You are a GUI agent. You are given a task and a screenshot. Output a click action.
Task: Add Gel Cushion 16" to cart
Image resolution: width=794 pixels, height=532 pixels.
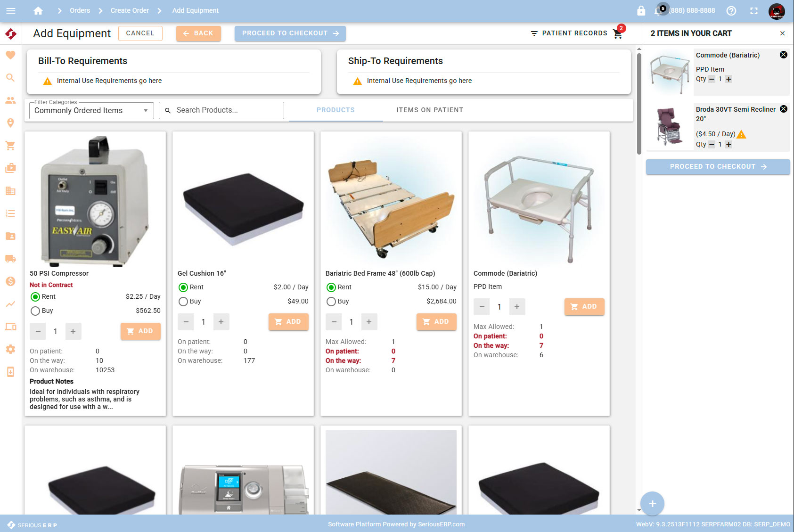[288, 322]
